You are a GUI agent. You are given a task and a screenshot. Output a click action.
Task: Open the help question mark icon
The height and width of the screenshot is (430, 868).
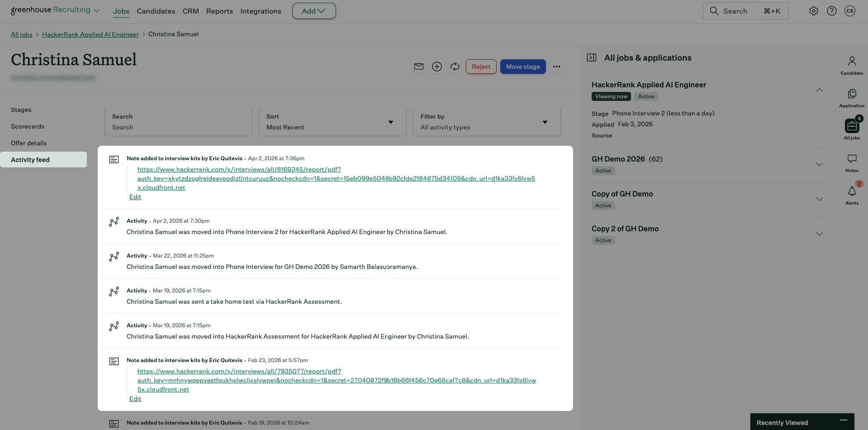click(x=831, y=11)
